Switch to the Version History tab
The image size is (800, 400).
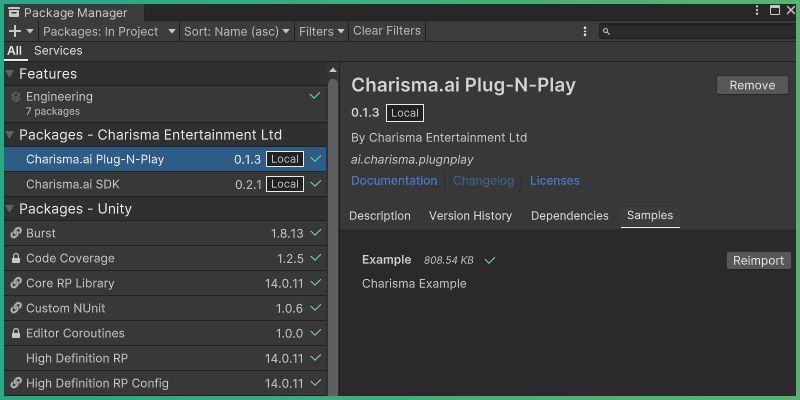(x=470, y=216)
